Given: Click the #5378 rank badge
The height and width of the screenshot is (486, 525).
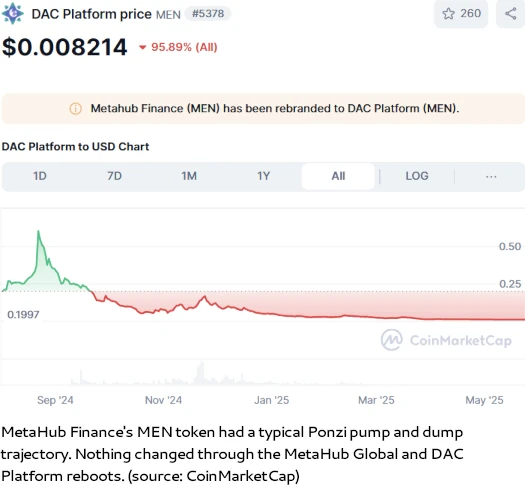Looking at the screenshot, I should (208, 14).
